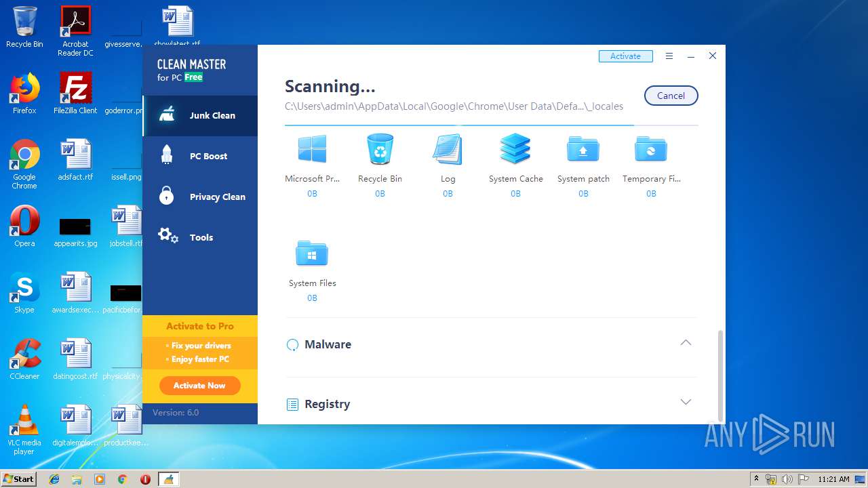Select the Firefox desktop shortcut
The width and height of the screenshot is (868, 488).
(x=24, y=94)
